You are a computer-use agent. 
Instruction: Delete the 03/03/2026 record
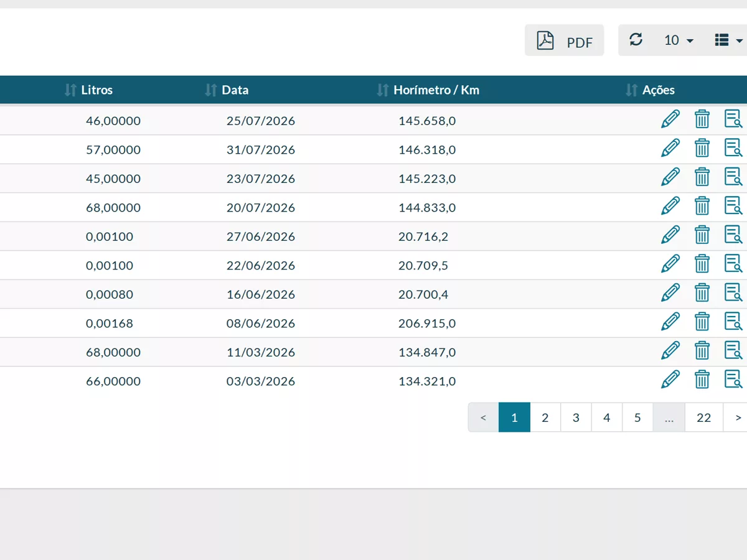click(702, 380)
